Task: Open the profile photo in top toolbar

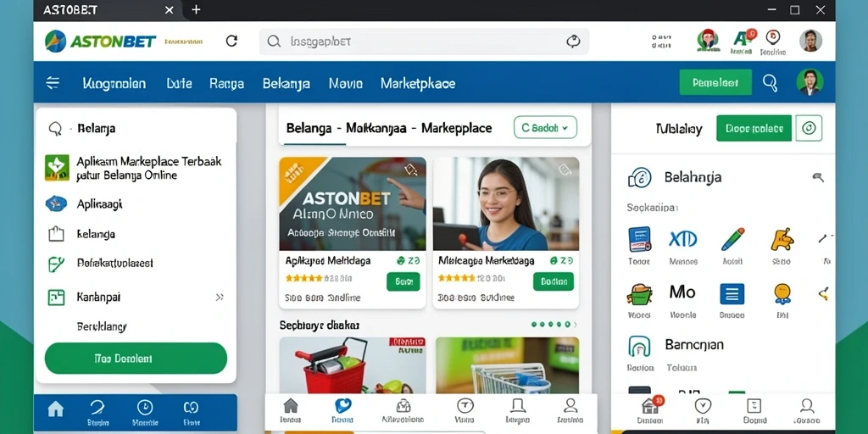Action: [811, 41]
